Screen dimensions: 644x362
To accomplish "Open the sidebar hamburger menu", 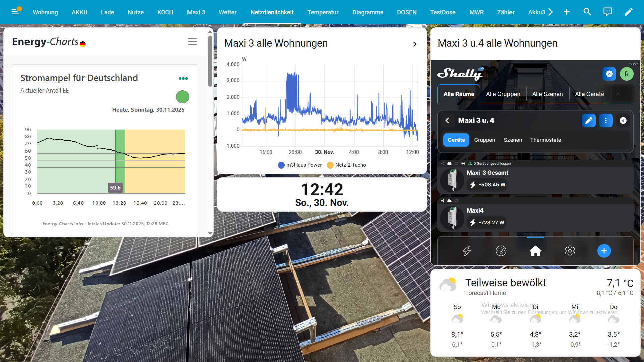I will tap(15, 12).
